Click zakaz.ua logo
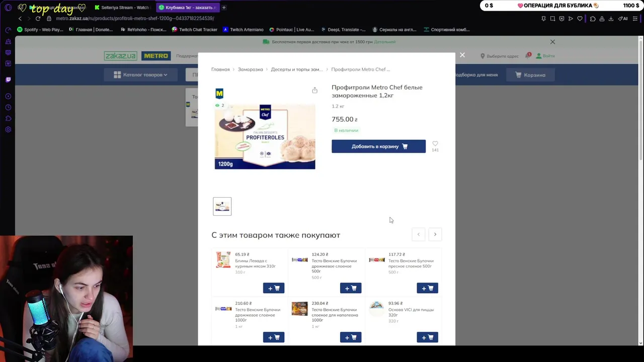Viewport: 644px width, 362px height. tap(120, 56)
